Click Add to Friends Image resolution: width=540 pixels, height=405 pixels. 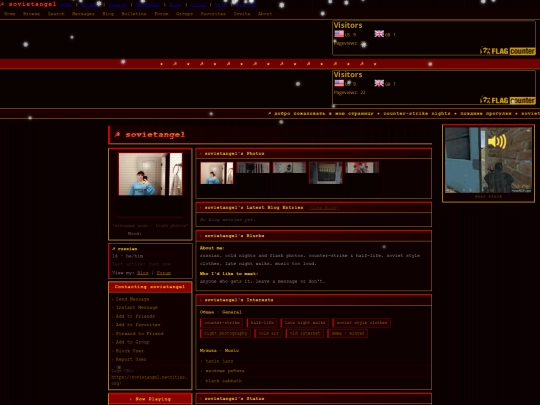(x=135, y=316)
